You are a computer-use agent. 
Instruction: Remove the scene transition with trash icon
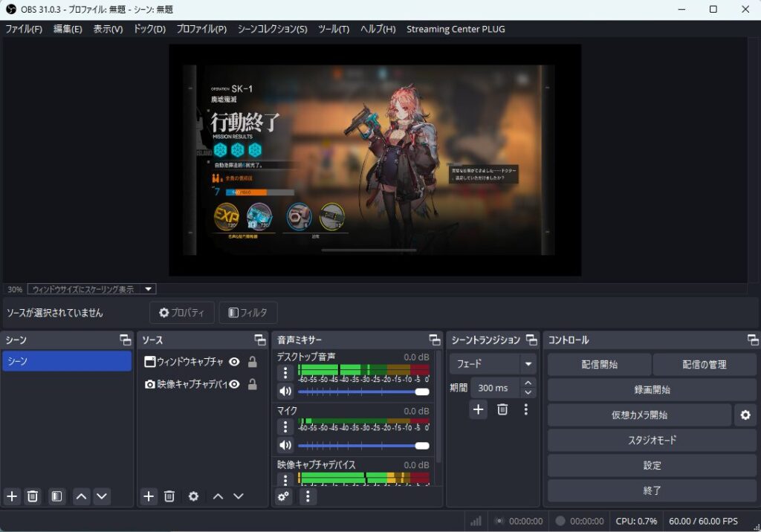pos(502,409)
